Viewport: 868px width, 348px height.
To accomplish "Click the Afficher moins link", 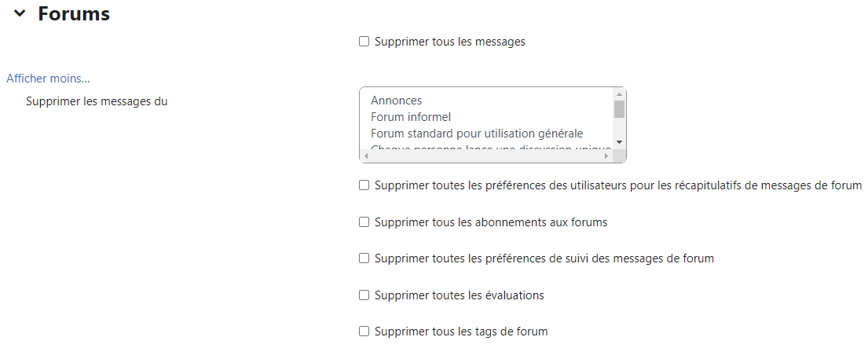I will click(48, 79).
